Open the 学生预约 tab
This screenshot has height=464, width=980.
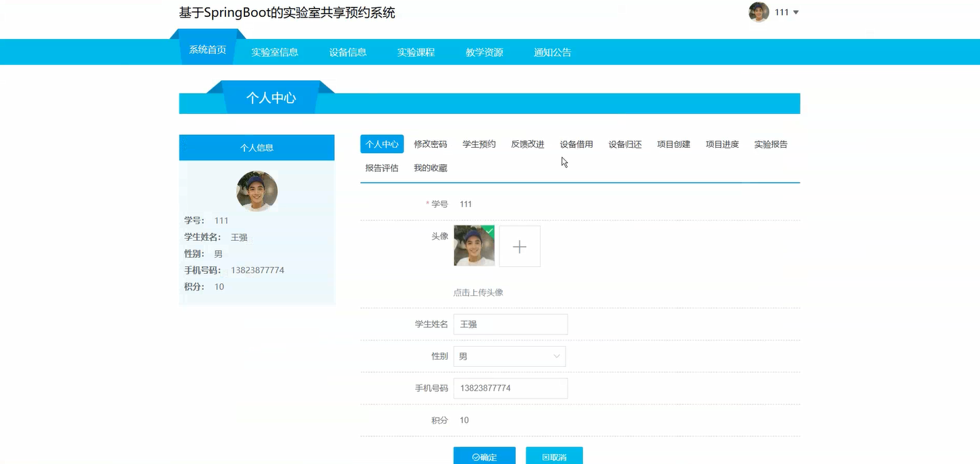point(479,144)
